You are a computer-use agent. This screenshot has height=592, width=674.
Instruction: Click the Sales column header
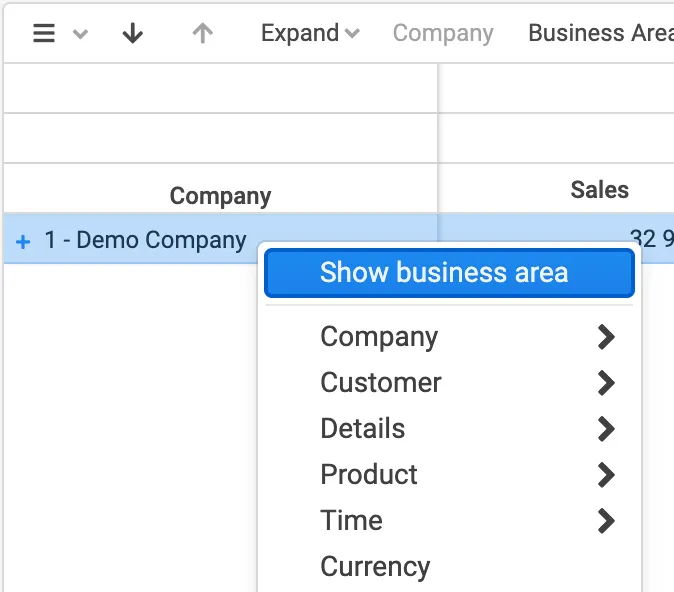point(599,190)
